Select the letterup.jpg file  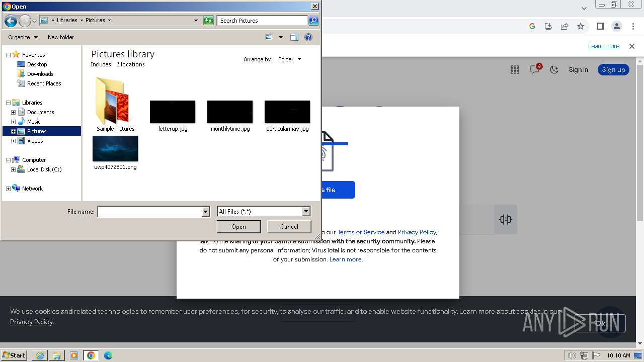tap(173, 116)
